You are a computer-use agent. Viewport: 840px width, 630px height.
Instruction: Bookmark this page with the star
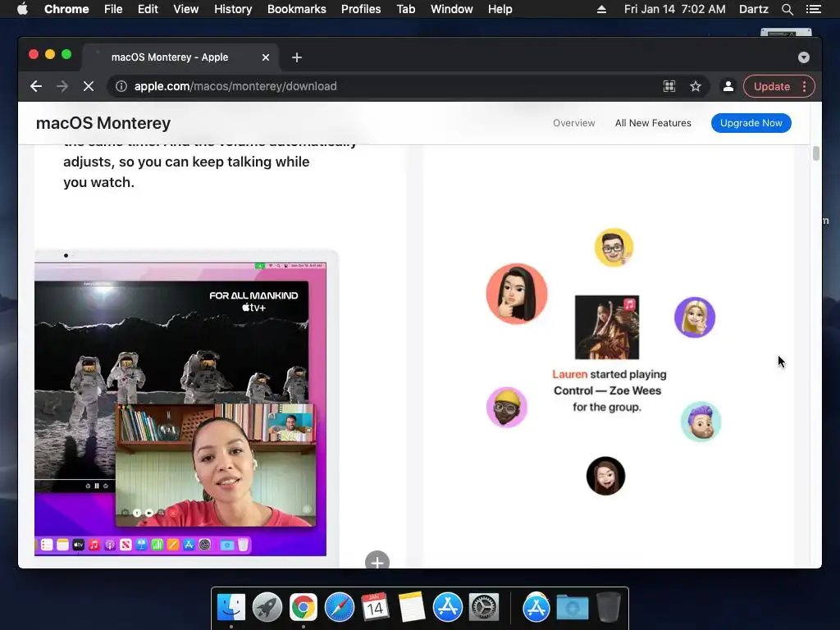(x=696, y=86)
